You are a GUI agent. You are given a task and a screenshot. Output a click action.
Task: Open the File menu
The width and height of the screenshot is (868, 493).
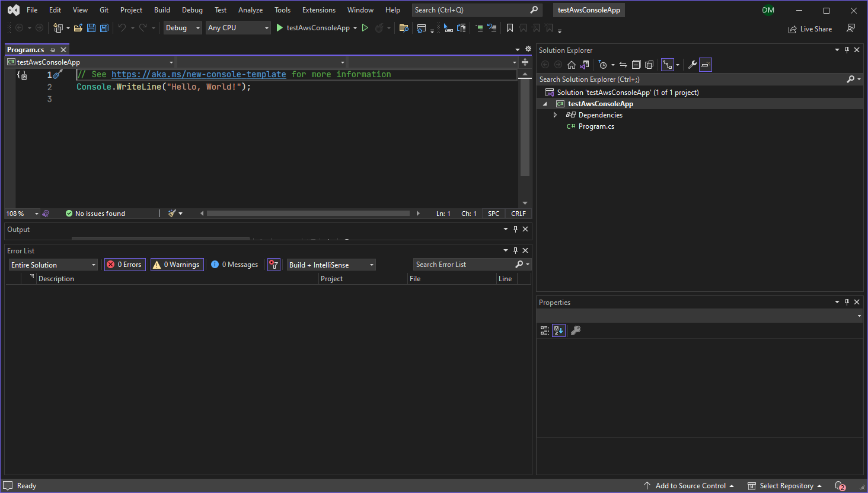tap(32, 10)
